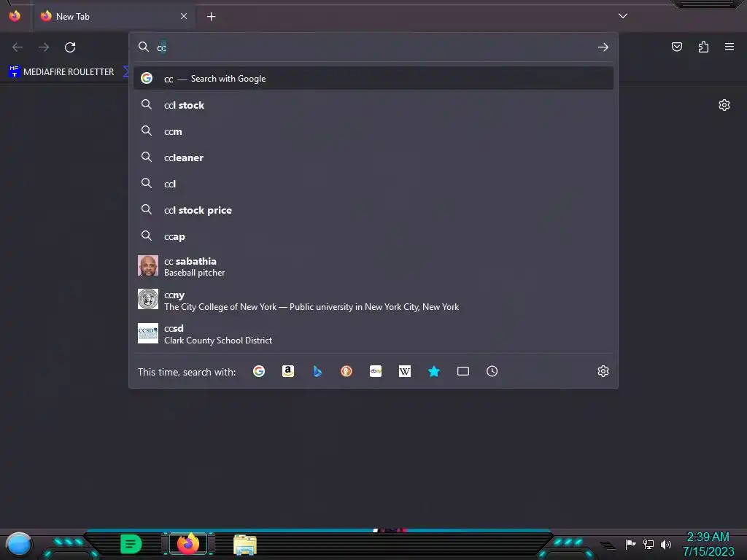Click the cc sabathia portrait thumbnail

147,265
